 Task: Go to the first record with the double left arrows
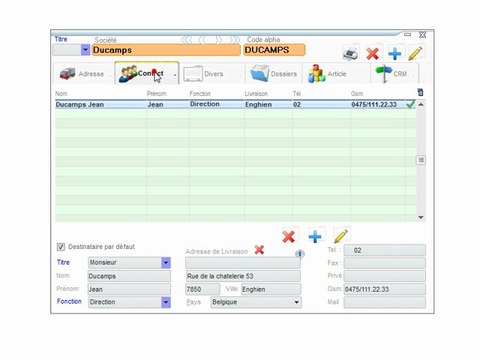point(187,40)
